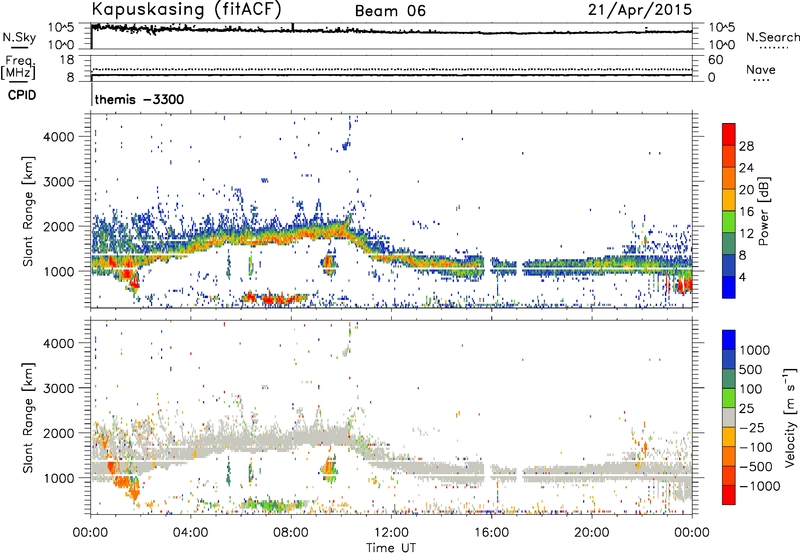Click the '-25' label on Velocity color bar

click(752, 428)
